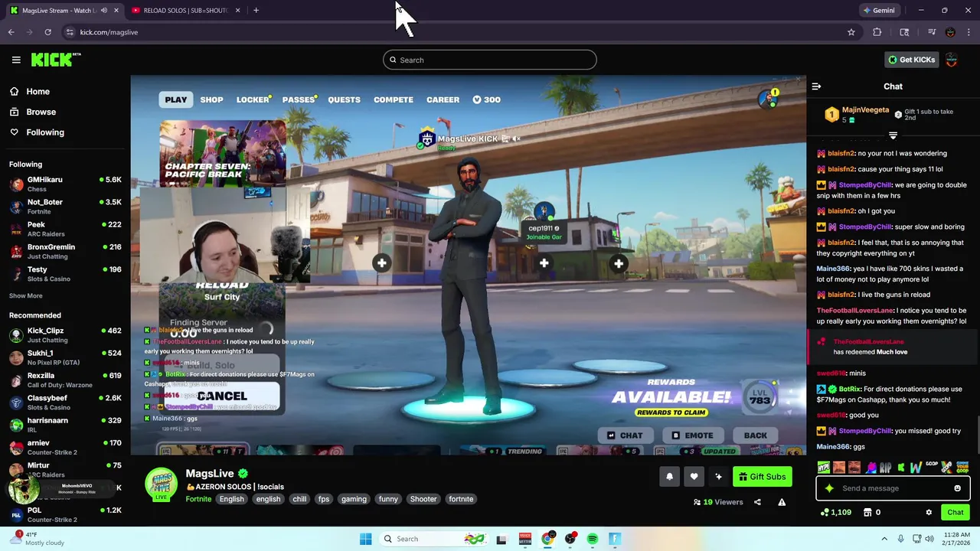Open Rexzilla Warzone channel
The height and width of the screenshot is (551, 980).
point(65,380)
